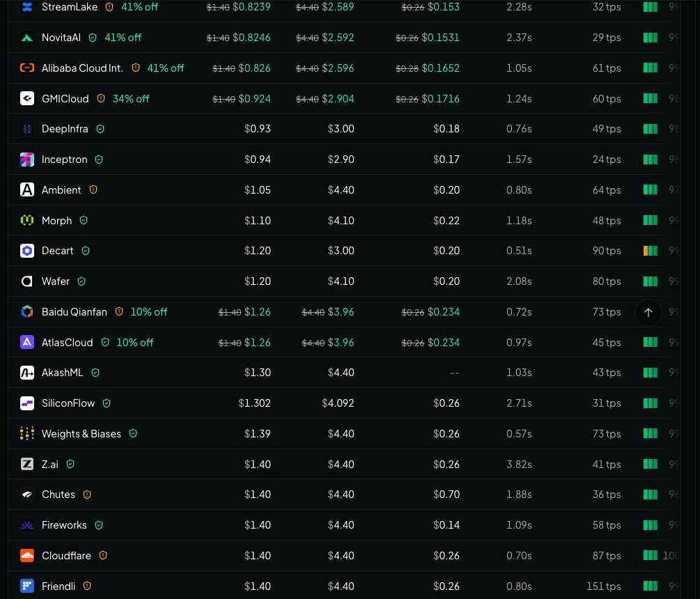Screen dimensions: 700x599
Task: Click the Inceptron provider logo
Action: pos(27,160)
